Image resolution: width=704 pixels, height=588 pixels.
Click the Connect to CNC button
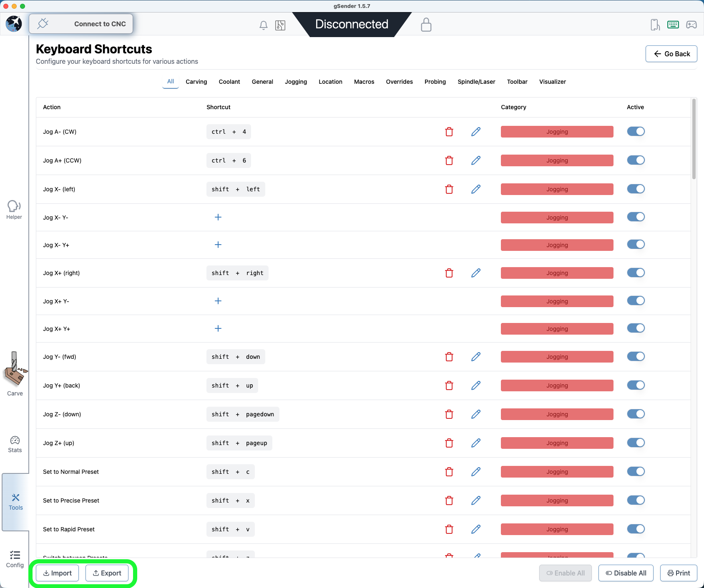coord(81,24)
